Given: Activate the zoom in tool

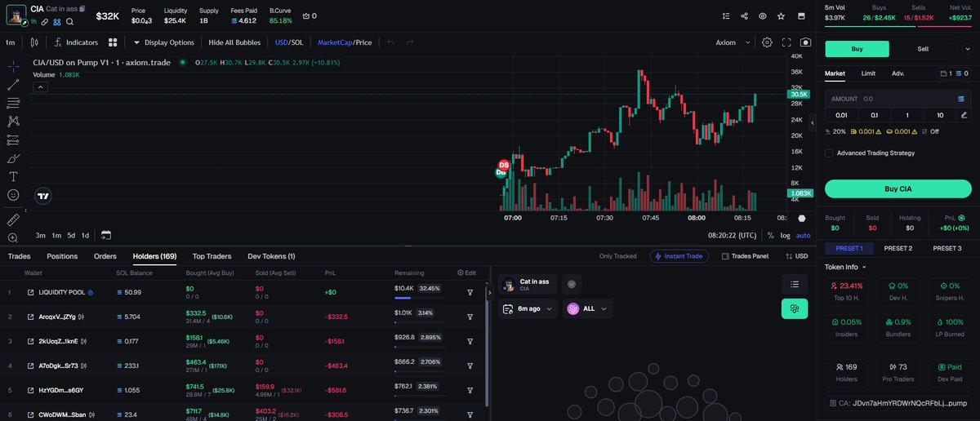Looking at the screenshot, I should pos(13,237).
